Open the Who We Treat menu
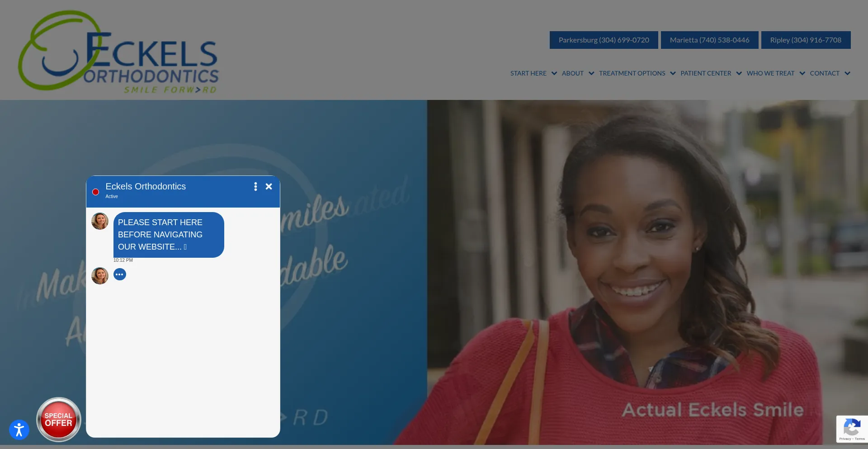The image size is (868, 449). tap(770, 73)
